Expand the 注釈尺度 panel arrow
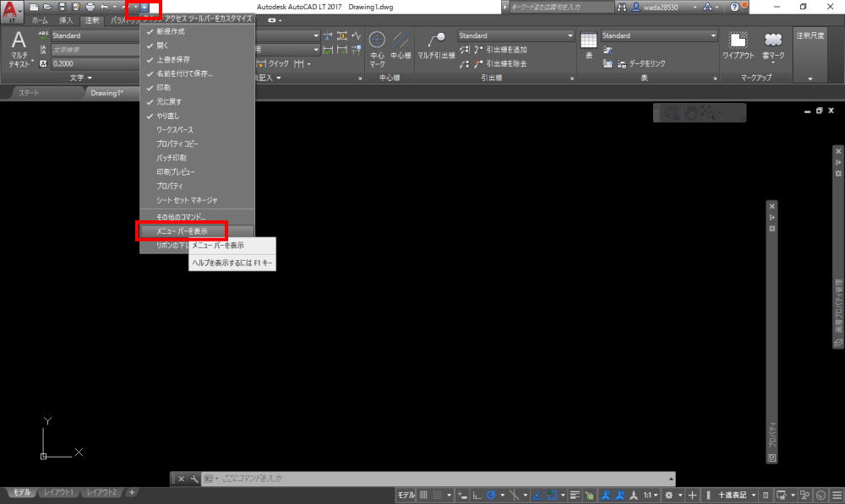Screen dimensions: 845x504 coord(810,79)
